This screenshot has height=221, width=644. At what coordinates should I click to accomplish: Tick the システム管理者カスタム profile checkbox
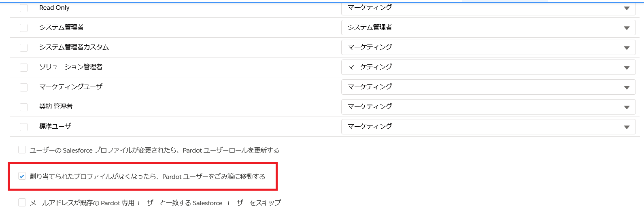(24, 47)
